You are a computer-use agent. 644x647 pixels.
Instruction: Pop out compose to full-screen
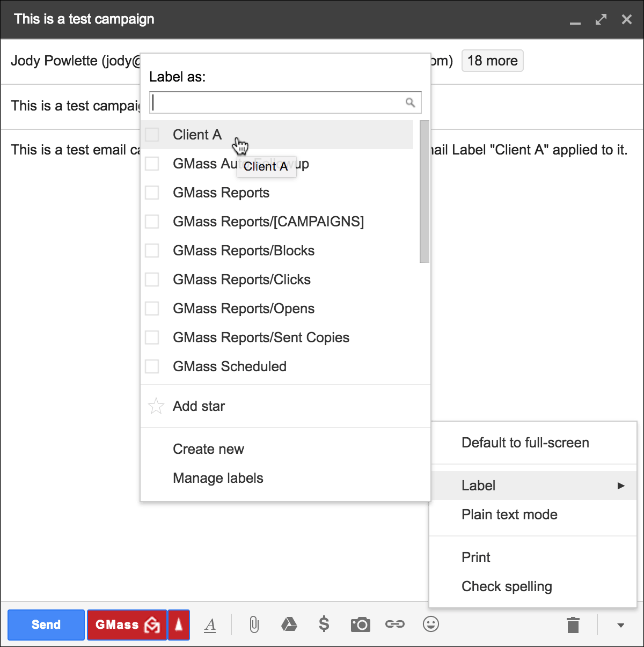point(601,19)
